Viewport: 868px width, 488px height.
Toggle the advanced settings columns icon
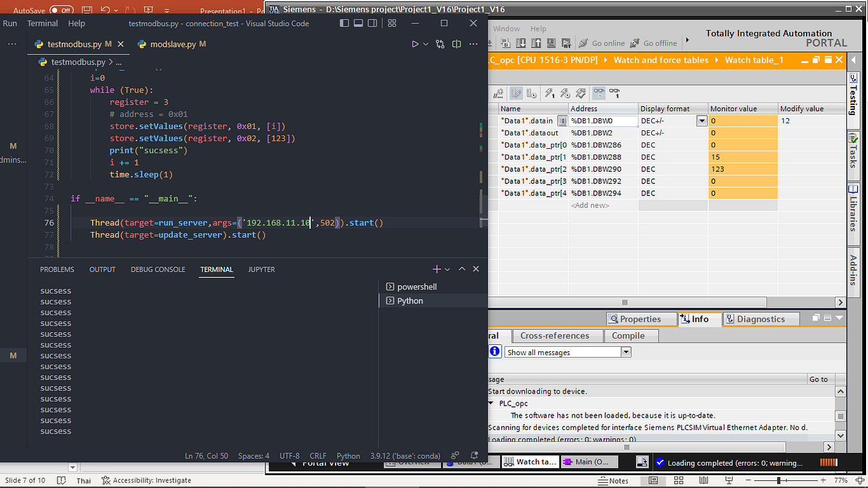click(531, 93)
